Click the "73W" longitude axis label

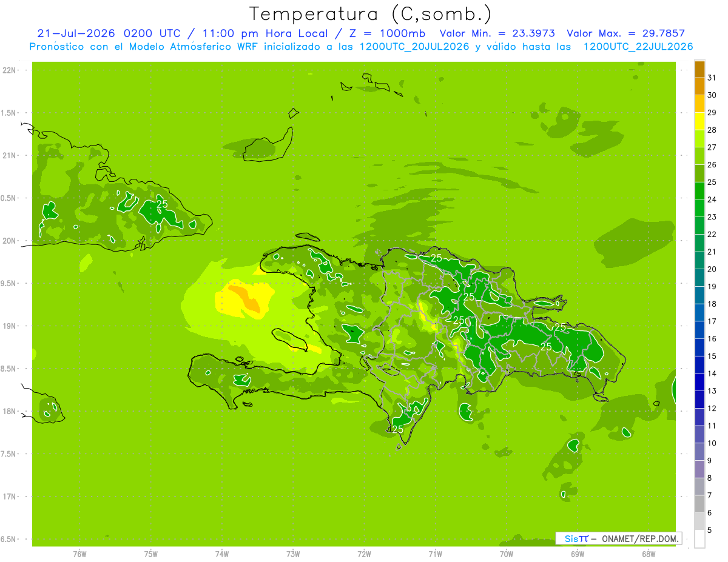(x=293, y=554)
